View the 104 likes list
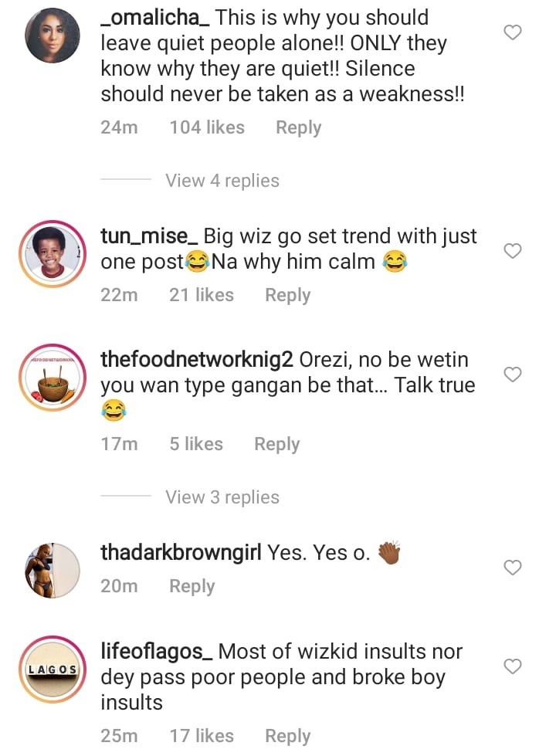 [x=207, y=127]
